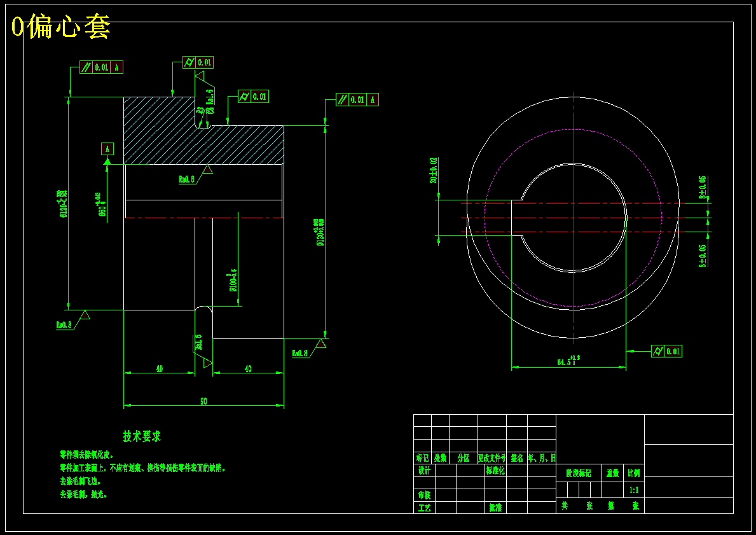Screen dimensions: 756x535
Task: Click the parallelism 0.01 A frame above the hatched section's left edge
Action: click(x=101, y=67)
